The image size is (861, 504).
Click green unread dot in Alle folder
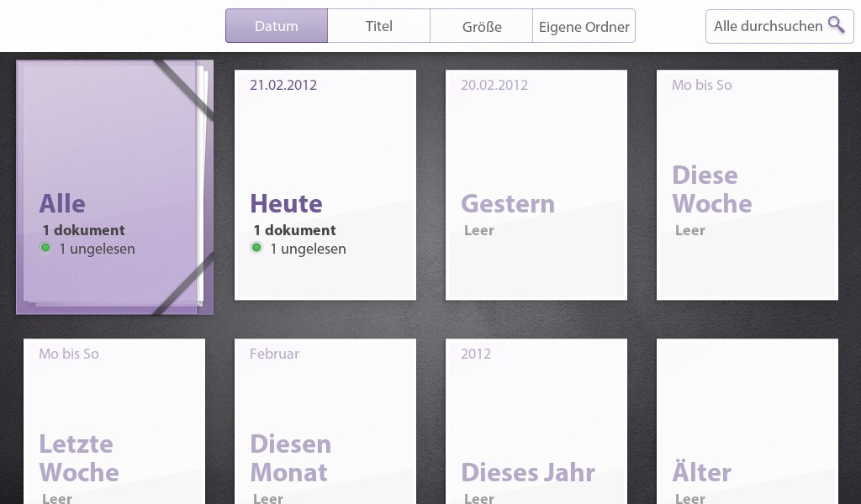pyautogui.click(x=45, y=248)
